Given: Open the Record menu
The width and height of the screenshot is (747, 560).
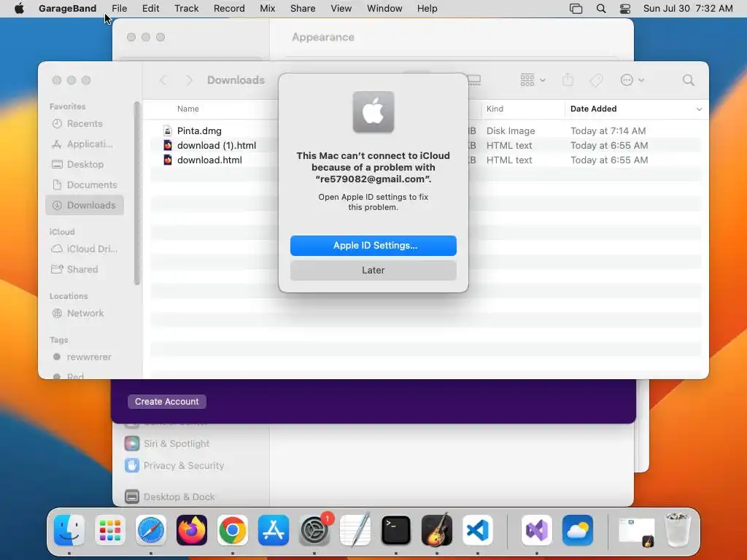Looking at the screenshot, I should (229, 8).
